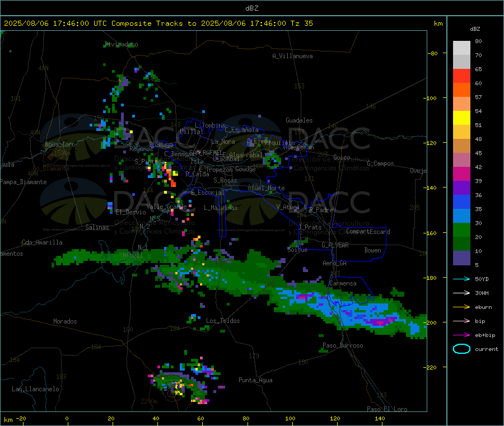Click the 'C_Campos' map label
504x426 pixels.
click(380, 163)
